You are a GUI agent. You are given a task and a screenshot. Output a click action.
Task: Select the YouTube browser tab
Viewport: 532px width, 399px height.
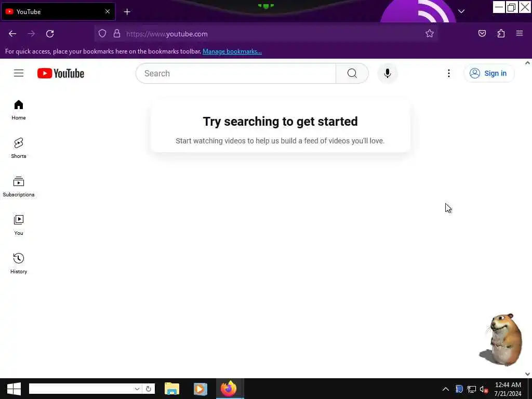click(58, 11)
